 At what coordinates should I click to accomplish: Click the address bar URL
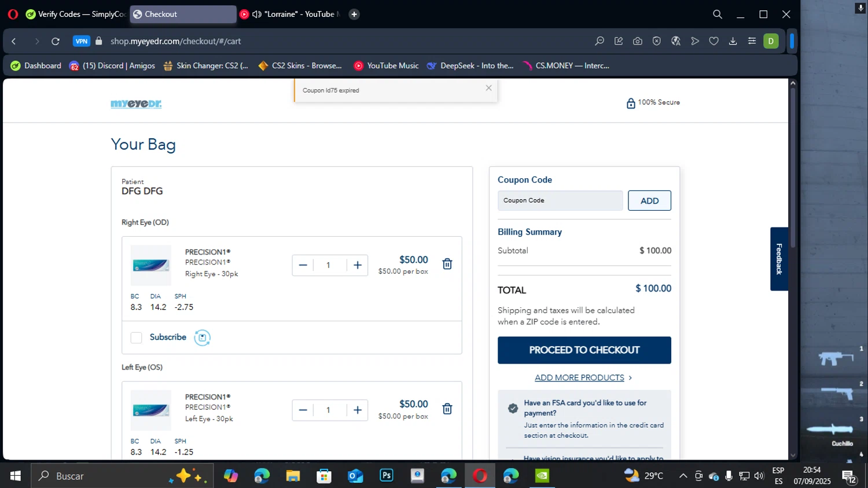pos(176,41)
